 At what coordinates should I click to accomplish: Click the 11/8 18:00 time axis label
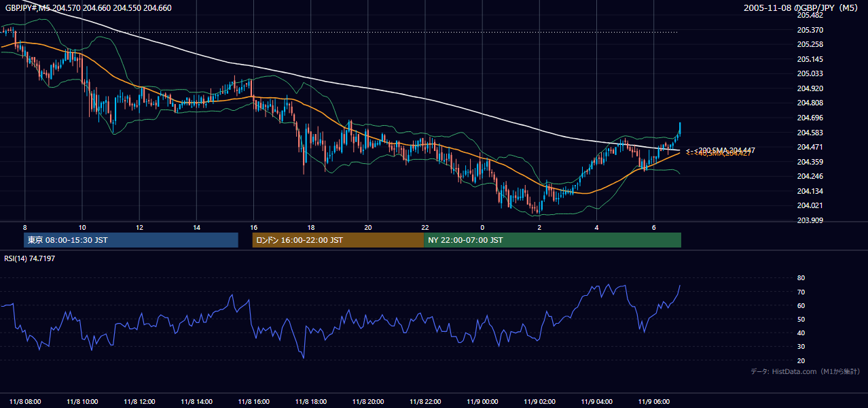coord(310,401)
